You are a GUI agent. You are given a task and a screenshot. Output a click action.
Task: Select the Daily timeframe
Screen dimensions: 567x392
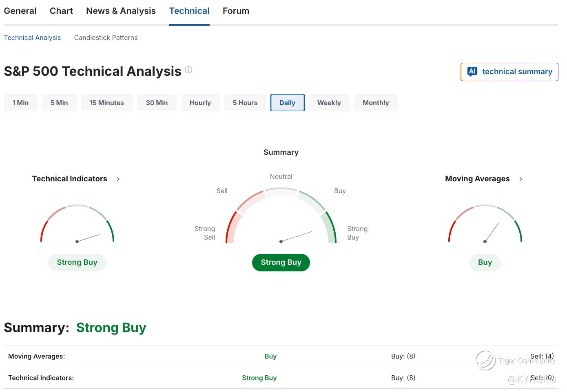(287, 103)
